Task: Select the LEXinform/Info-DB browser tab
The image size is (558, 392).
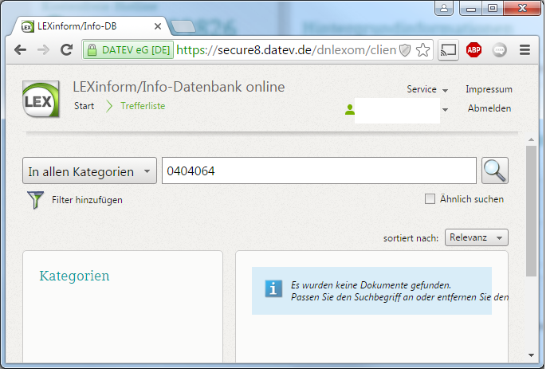Action: (92, 26)
